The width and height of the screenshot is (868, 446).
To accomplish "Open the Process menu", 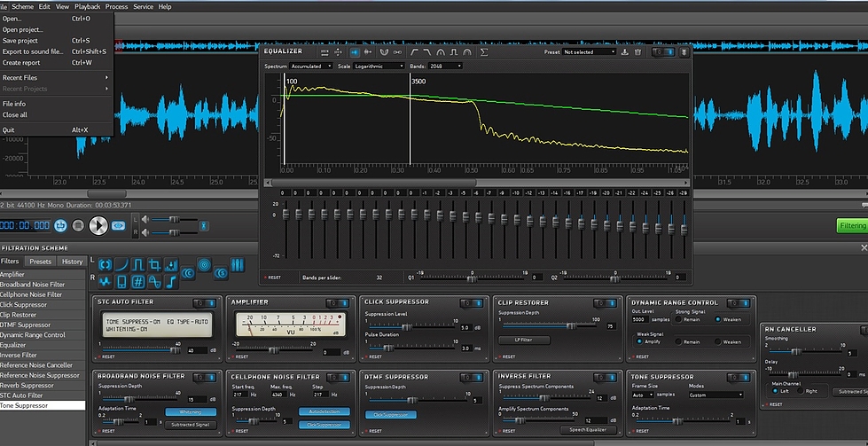I will point(116,6).
